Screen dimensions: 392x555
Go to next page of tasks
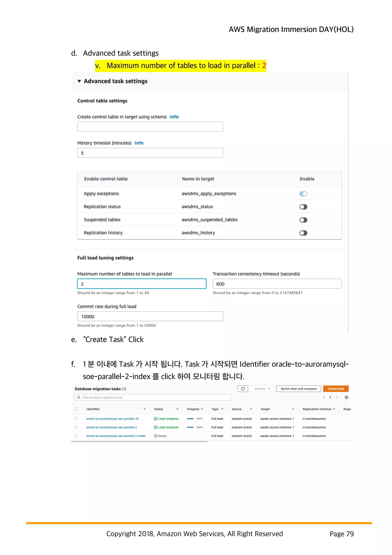[336, 397]
